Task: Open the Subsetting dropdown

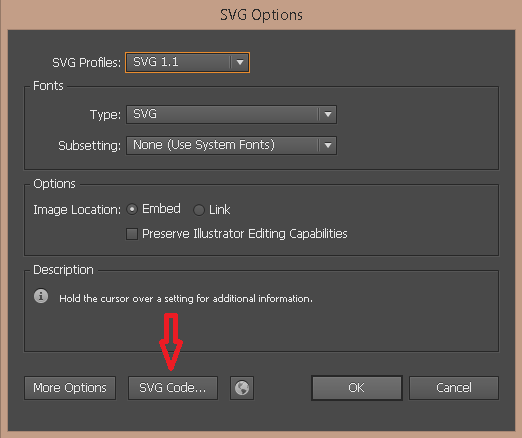Action: coord(231,145)
